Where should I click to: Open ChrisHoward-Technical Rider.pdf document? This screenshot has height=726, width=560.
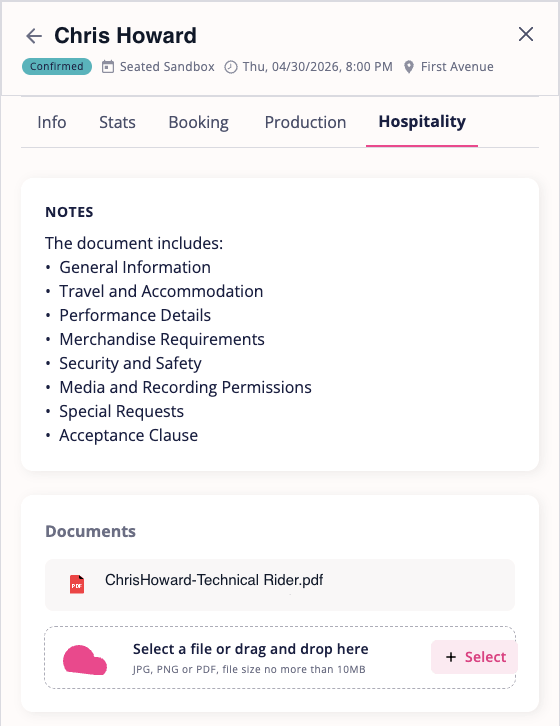click(x=280, y=584)
